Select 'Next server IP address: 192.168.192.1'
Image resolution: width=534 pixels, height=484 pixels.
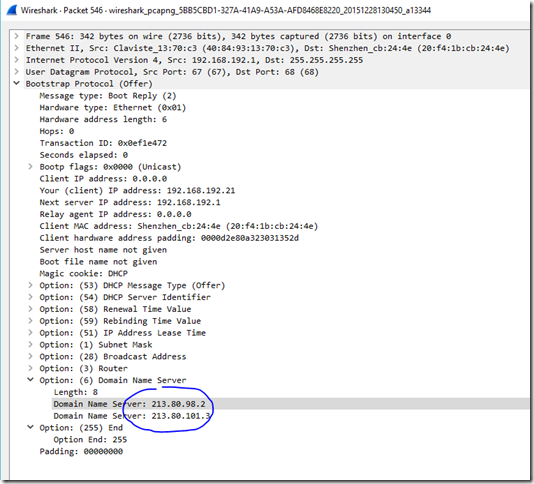pos(130,202)
